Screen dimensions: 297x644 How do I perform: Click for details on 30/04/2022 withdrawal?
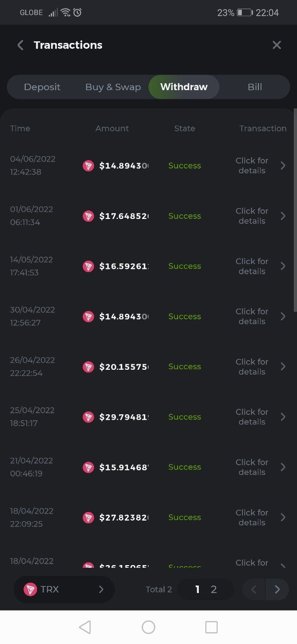click(x=252, y=317)
